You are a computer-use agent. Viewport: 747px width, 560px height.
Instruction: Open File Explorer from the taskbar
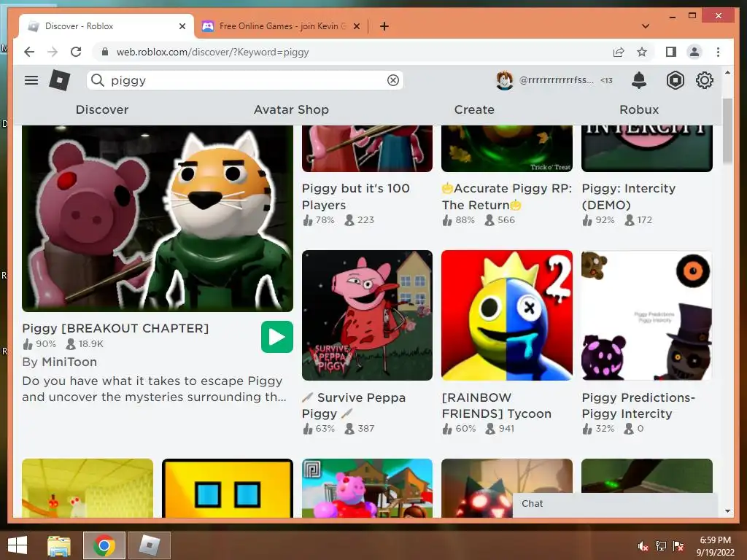(59, 545)
